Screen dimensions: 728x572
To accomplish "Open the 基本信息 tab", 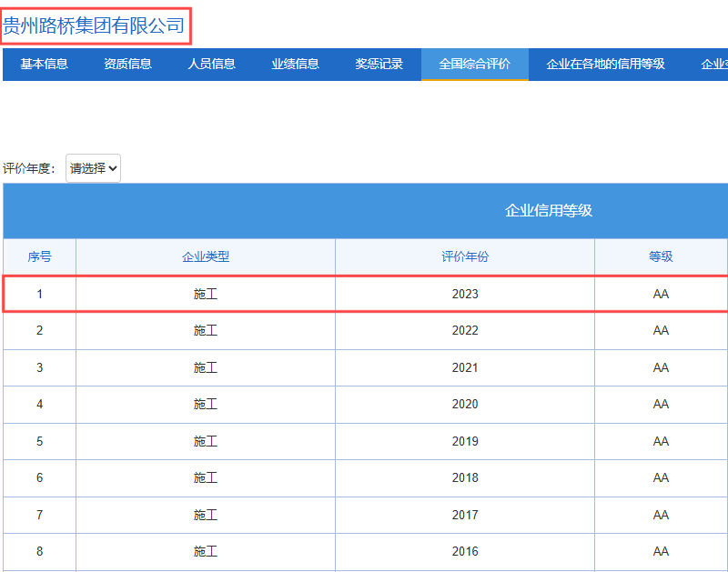I will [x=44, y=64].
